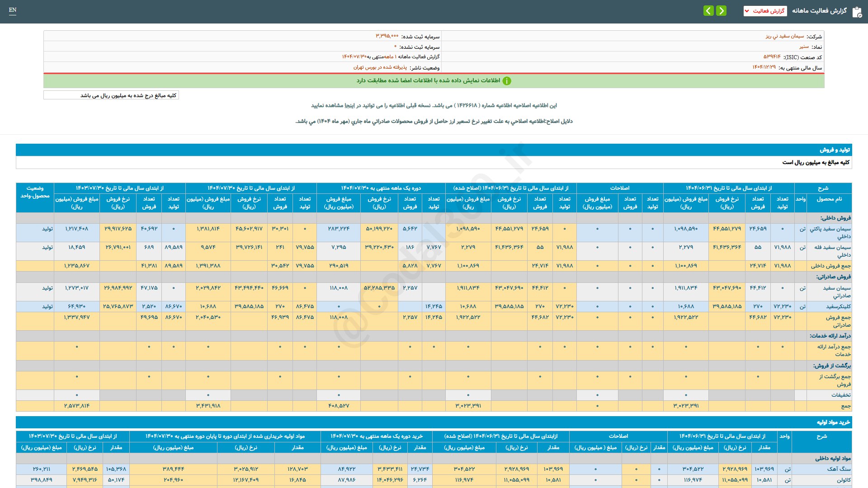Select the سیمان سفید پاکتی داخلی row label
The image size is (868, 488).
830,232
